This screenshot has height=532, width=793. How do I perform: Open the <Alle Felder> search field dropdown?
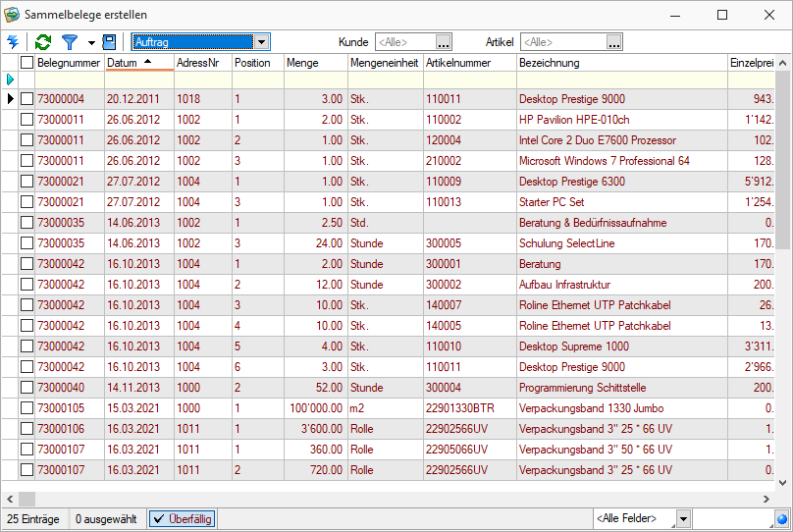pyautogui.click(x=683, y=519)
